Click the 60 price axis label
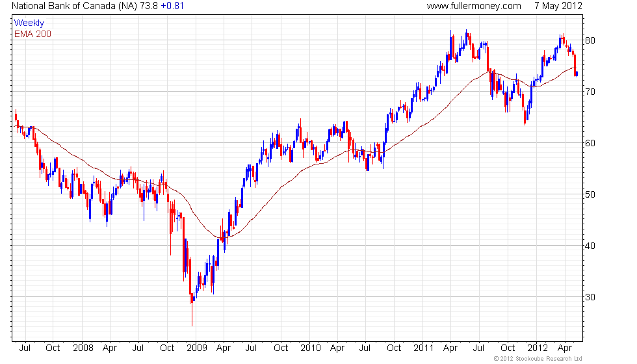This screenshot has height=364, width=637. pyautogui.click(x=590, y=143)
